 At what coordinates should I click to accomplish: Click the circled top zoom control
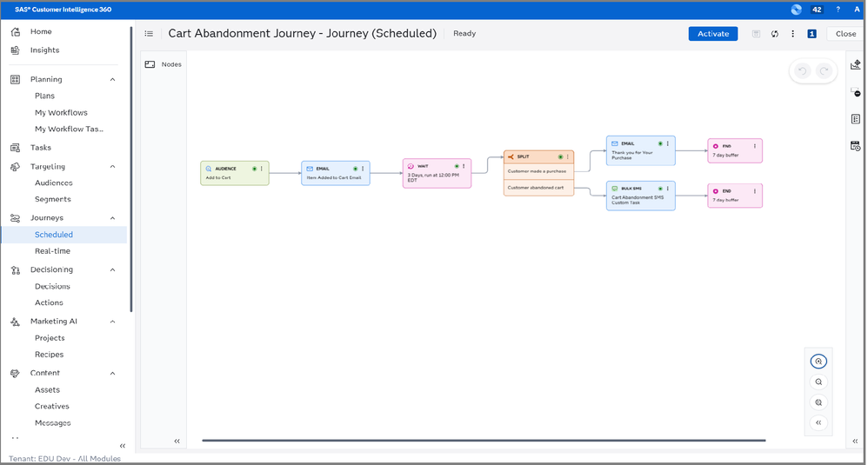coord(818,361)
